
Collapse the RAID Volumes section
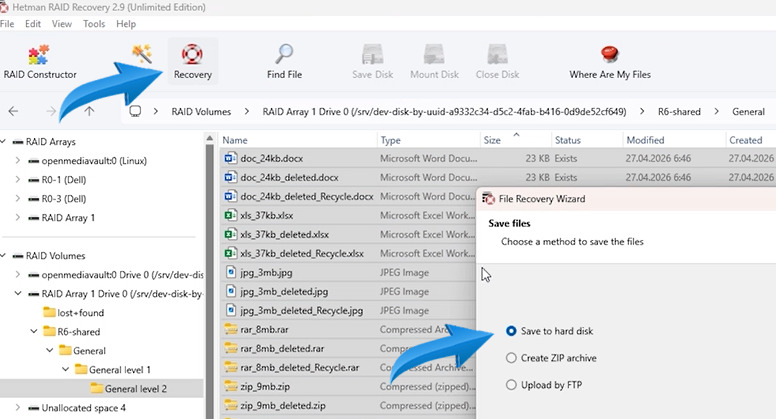pyautogui.click(x=3, y=255)
